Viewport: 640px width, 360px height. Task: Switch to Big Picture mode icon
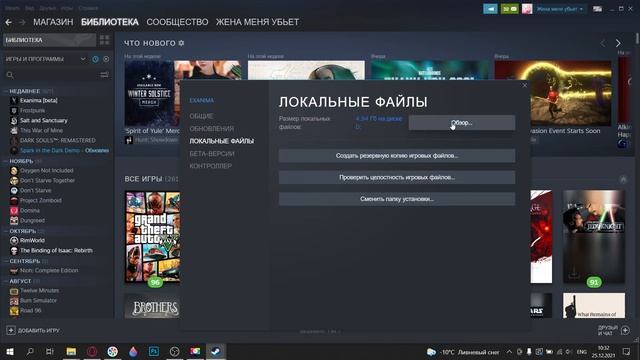597,9
